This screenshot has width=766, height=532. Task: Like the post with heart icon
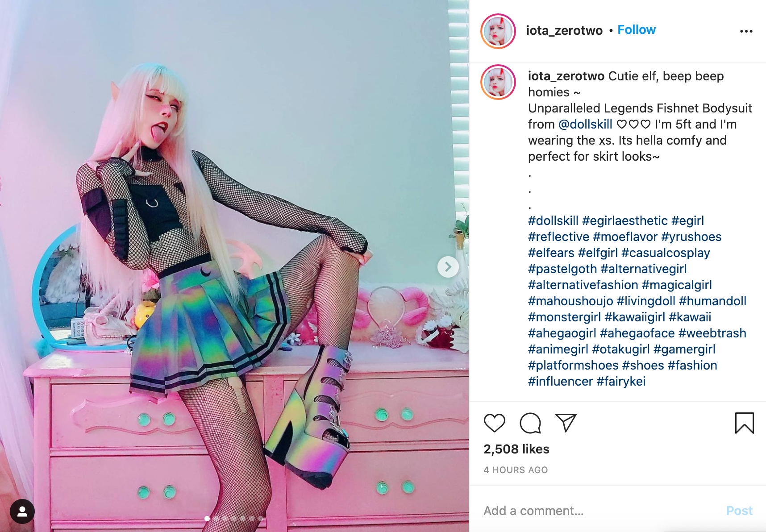click(x=494, y=423)
